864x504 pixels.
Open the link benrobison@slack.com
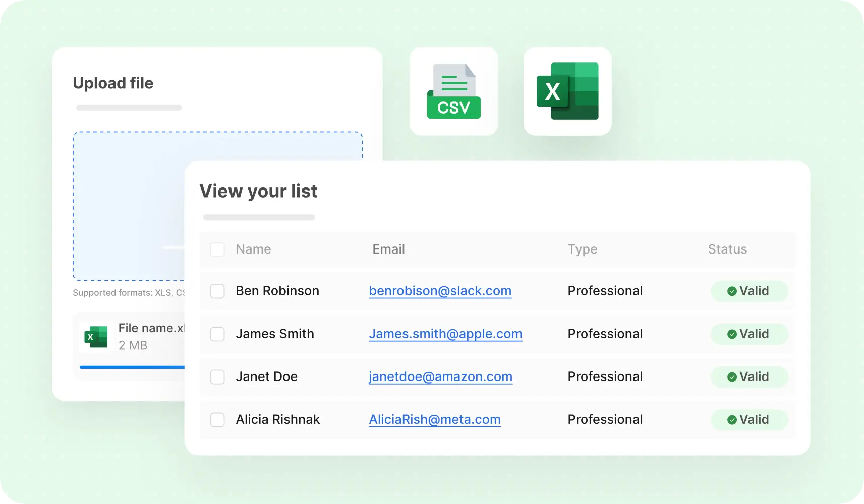click(440, 291)
